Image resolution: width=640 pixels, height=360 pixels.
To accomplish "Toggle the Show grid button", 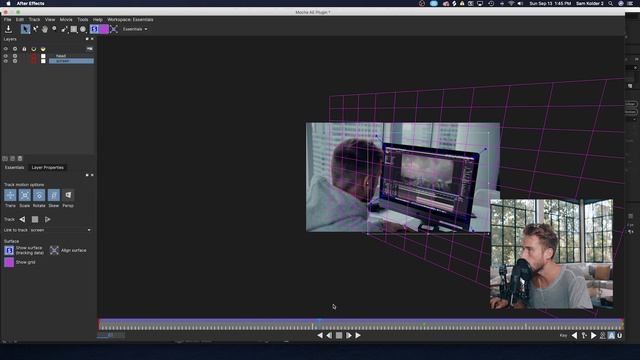I will (9, 262).
